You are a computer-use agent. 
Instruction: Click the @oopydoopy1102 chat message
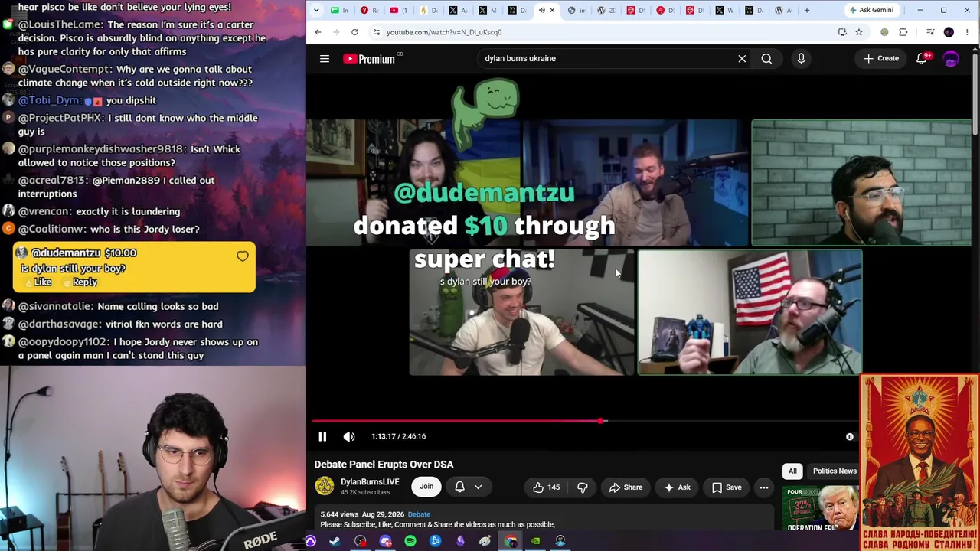click(x=131, y=348)
